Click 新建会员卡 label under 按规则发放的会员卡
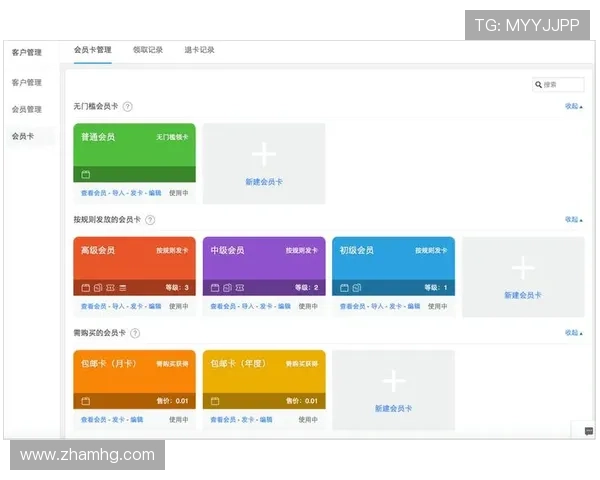The width and height of the screenshot is (600, 480). click(x=523, y=295)
